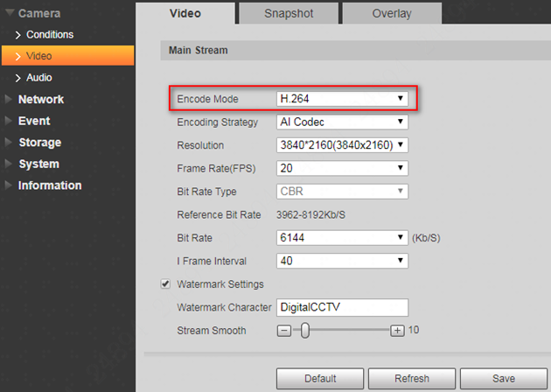Increase Stream Smooth with plus button
551x392 pixels.
(397, 331)
